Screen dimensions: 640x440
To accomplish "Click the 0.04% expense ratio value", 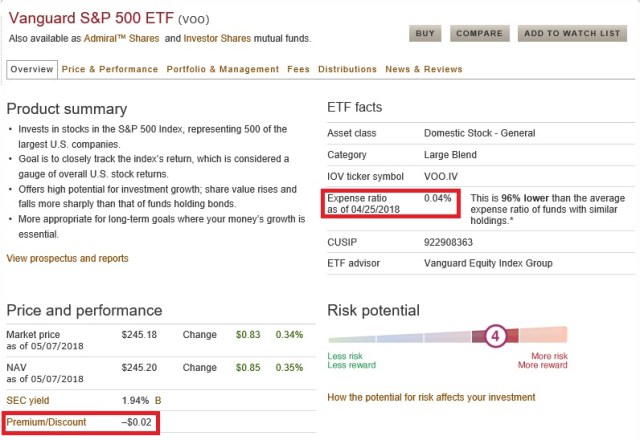I will 438,198.
